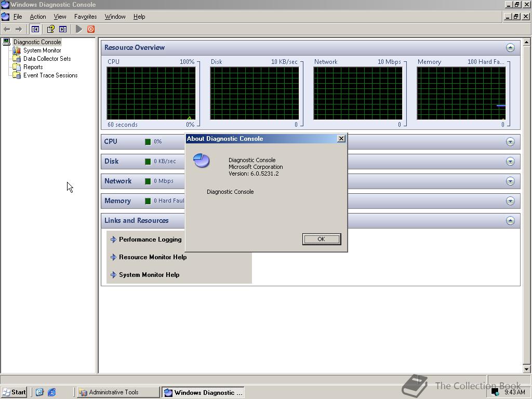Image resolution: width=532 pixels, height=399 pixels.
Task: Open the Help menu
Action: coord(139,17)
